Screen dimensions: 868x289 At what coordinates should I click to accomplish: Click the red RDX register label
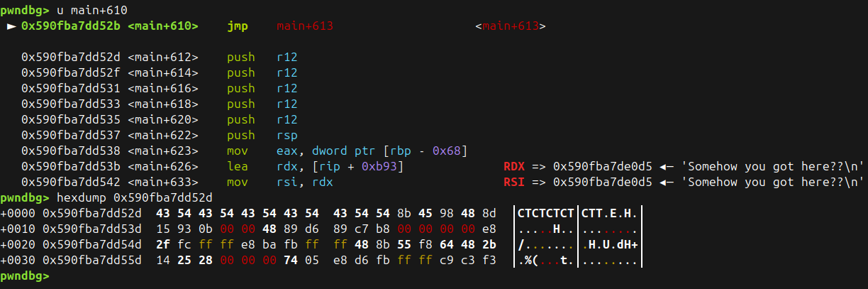[x=514, y=166]
